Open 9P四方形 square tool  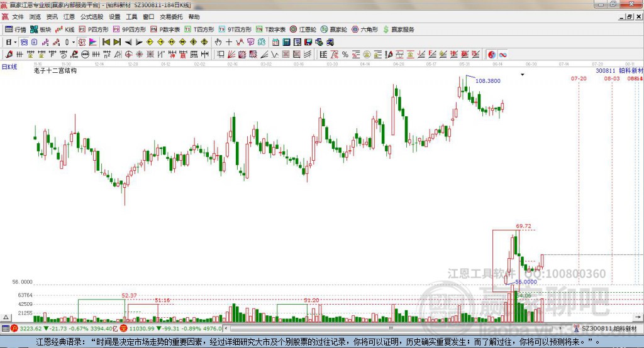tap(130, 29)
